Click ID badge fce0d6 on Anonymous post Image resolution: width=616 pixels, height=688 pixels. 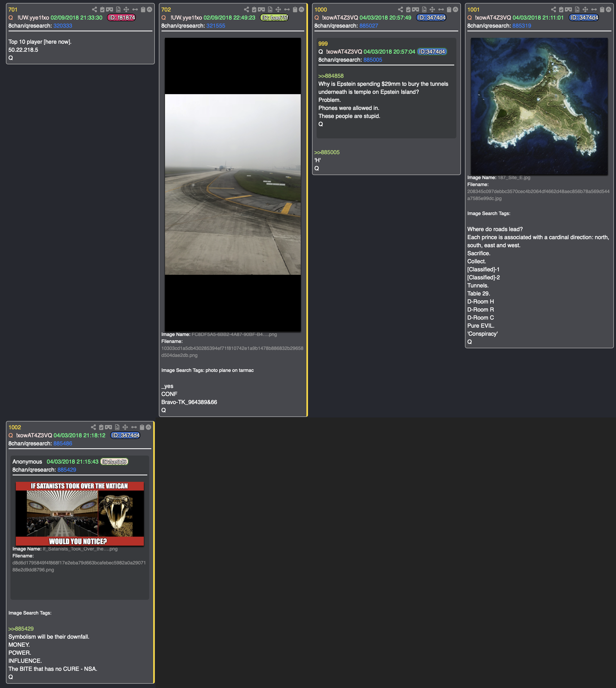114,462
